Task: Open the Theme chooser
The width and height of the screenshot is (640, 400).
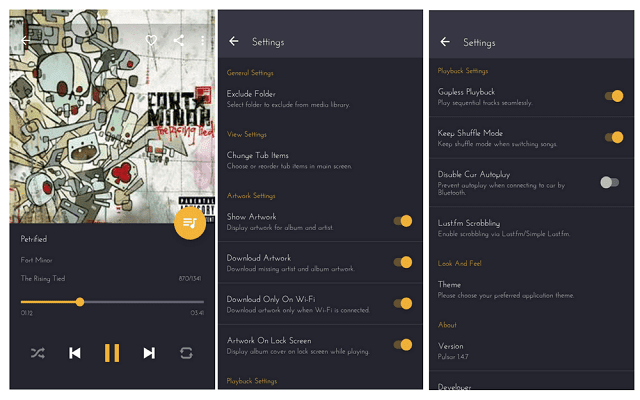Action: (x=531, y=289)
